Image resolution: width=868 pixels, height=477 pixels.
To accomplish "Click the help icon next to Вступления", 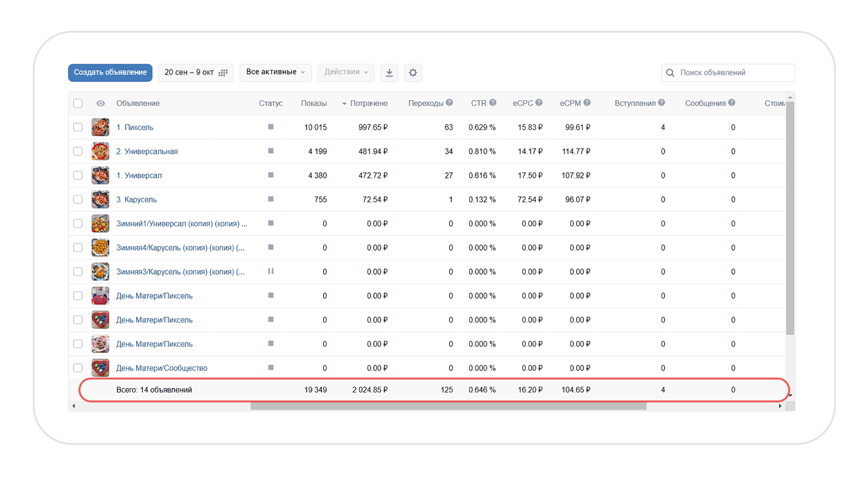I will [661, 103].
